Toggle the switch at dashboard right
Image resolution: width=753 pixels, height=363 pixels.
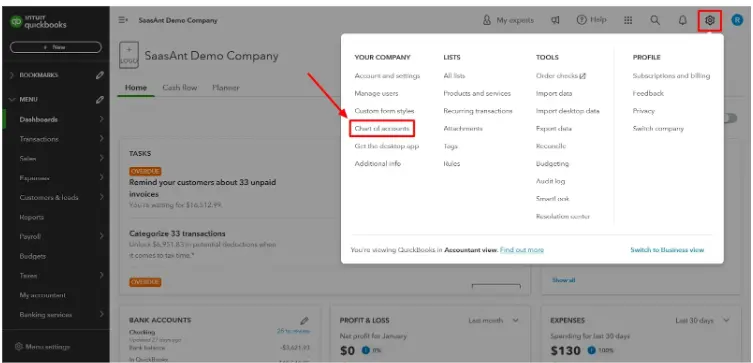pos(730,118)
